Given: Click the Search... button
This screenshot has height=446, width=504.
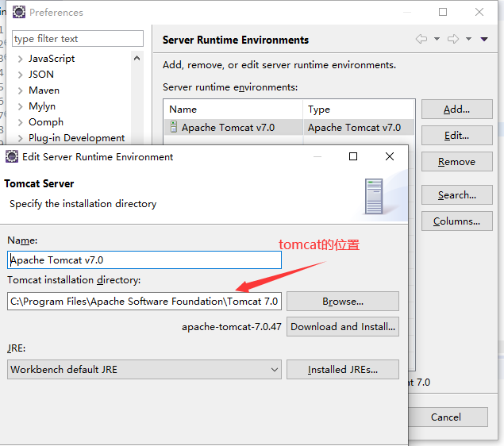Looking at the screenshot, I should 456,195.
